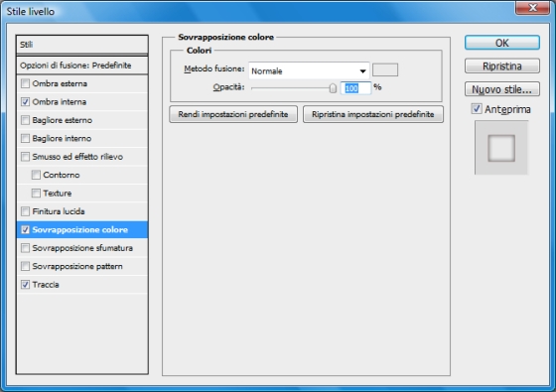Select Opzioni di fusione: Predefinite row
This screenshot has height=392, width=556.
pos(81,65)
